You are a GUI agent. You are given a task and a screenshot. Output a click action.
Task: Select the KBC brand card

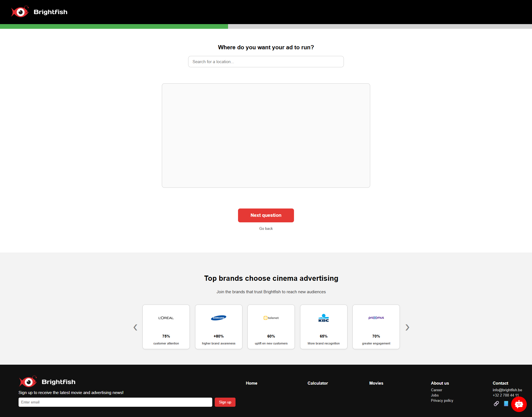point(324,327)
